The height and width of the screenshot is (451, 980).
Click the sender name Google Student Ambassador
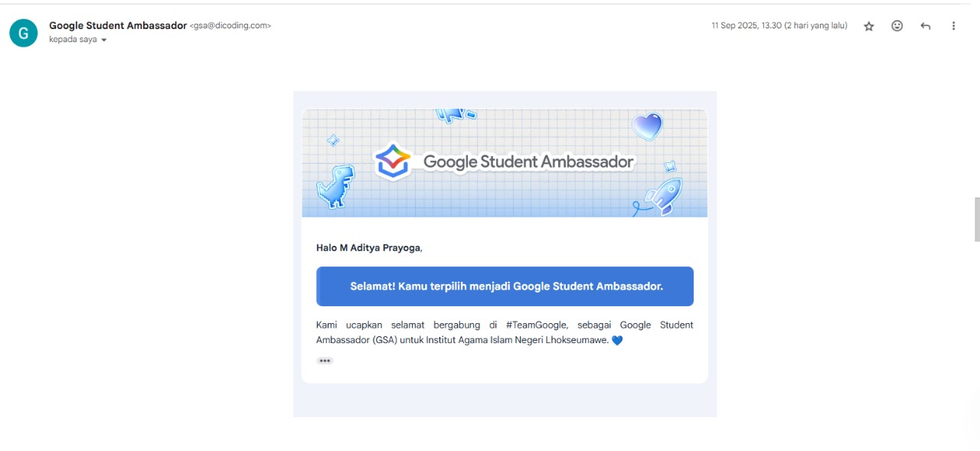point(118,25)
